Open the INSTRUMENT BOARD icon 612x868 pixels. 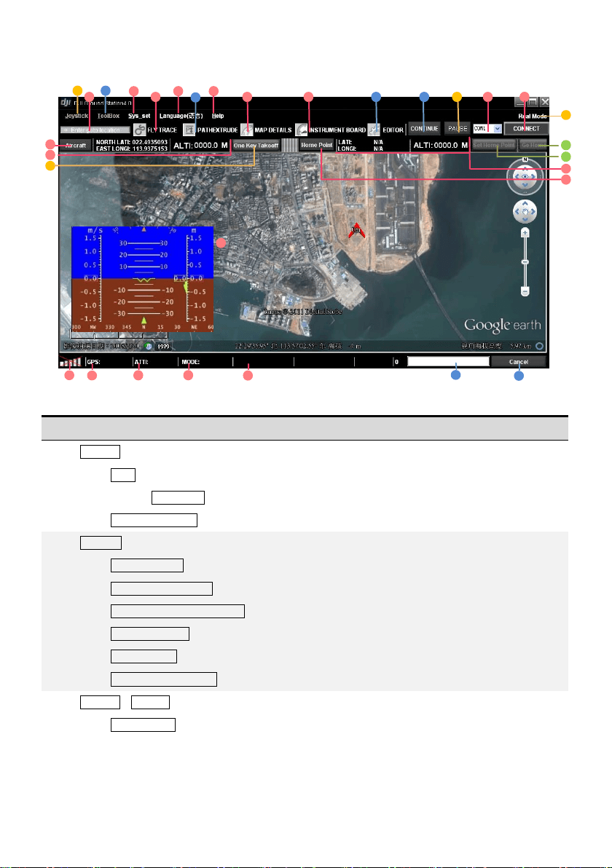coord(302,130)
